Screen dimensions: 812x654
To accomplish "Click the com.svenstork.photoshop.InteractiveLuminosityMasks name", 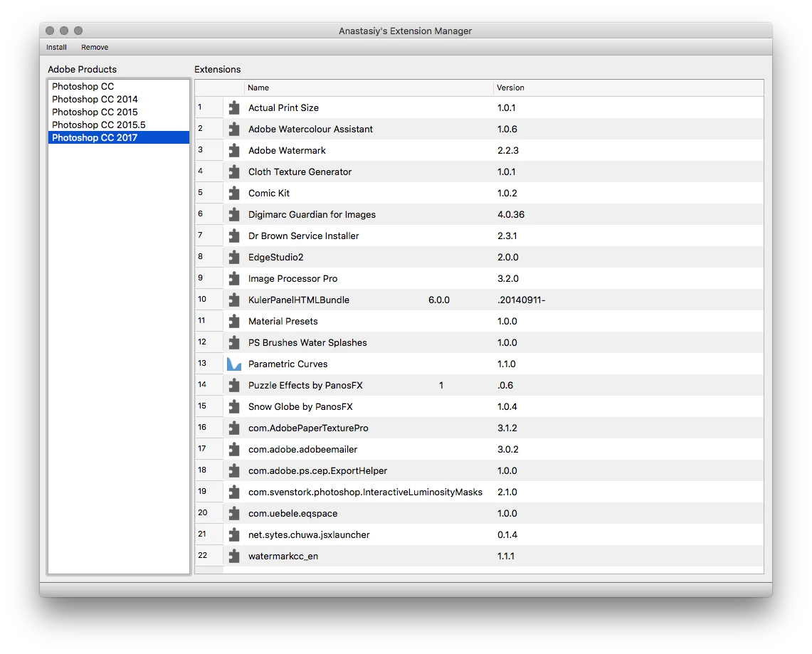I will coord(365,492).
